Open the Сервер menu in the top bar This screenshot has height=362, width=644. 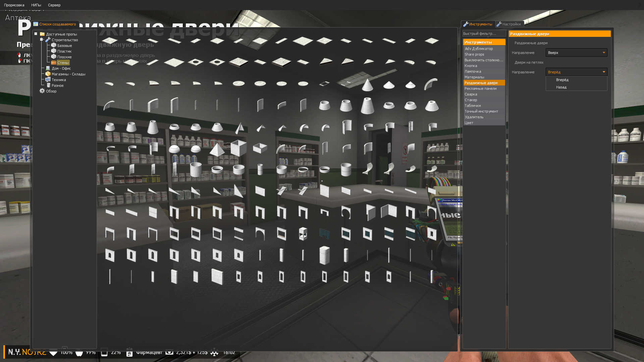point(54,5)
